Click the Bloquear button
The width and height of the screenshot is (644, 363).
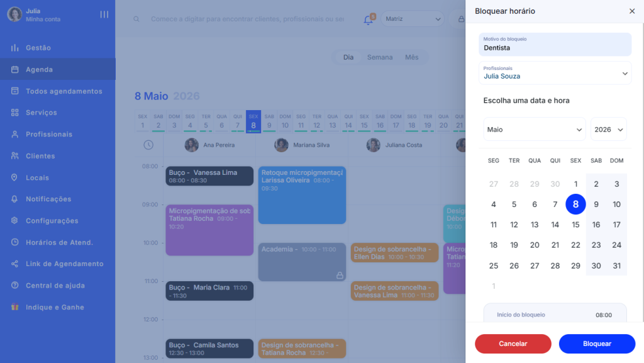[597, 343]
